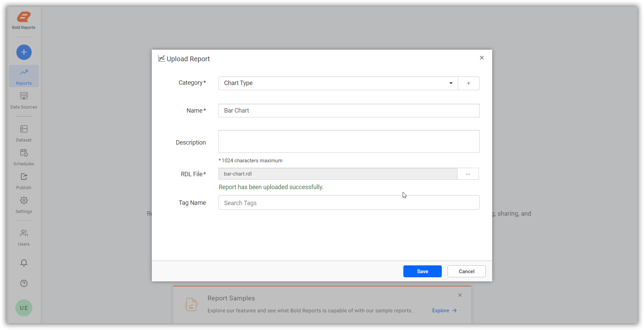644x330 pixels.
Task: Click the Search Tags input field
Action: click(349, 202)
